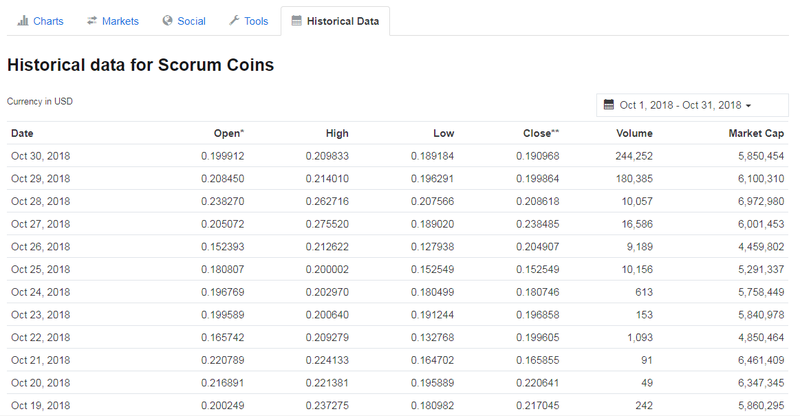This screenshot has height=416, width=800.
Task: Click high price 0.275520 for Oct 27
Action: tap(327, 224)
